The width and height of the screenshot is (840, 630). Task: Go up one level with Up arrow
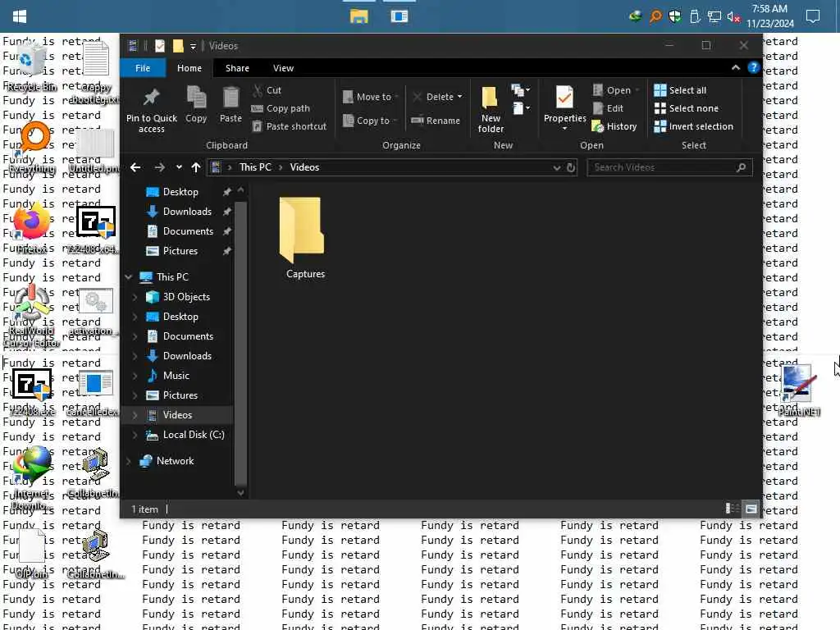pos(196,167)
